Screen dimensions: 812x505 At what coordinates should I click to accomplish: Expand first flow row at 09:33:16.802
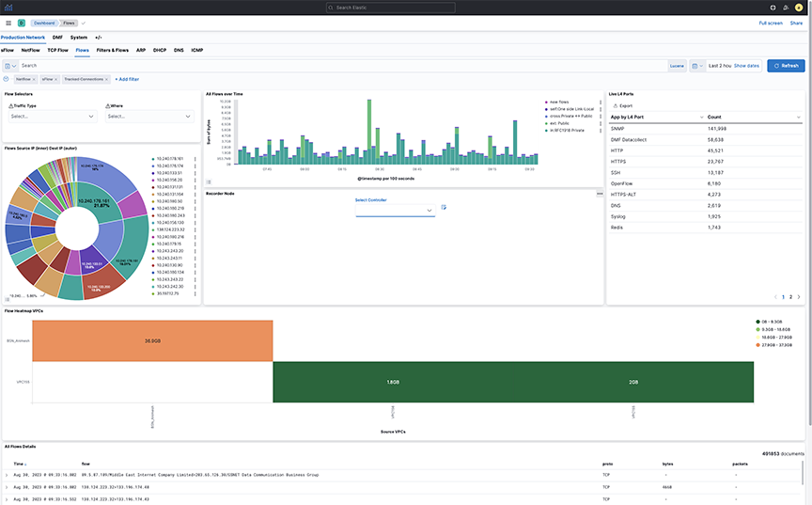[x=7, y=475]
